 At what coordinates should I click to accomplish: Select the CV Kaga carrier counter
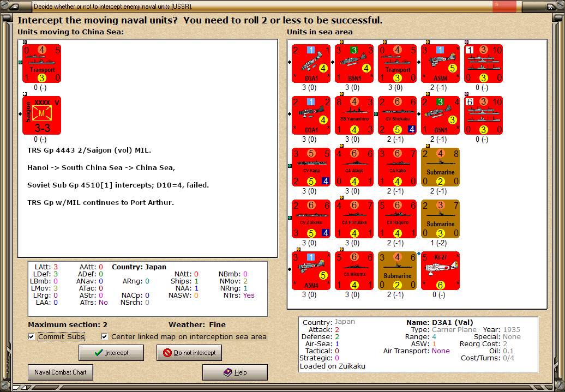pyautogui.click(x=311, y=167)
